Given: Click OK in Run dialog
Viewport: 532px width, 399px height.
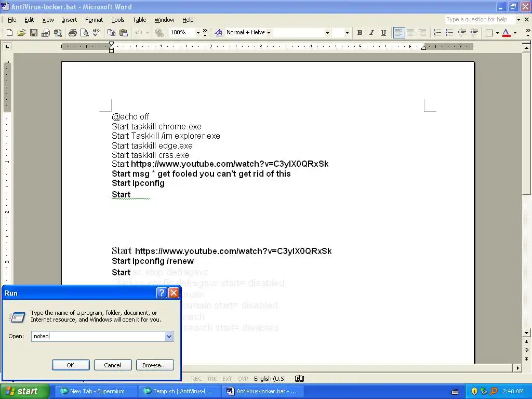Looking at the screenshot, I should pyautogui.click(x=71, y=365).
